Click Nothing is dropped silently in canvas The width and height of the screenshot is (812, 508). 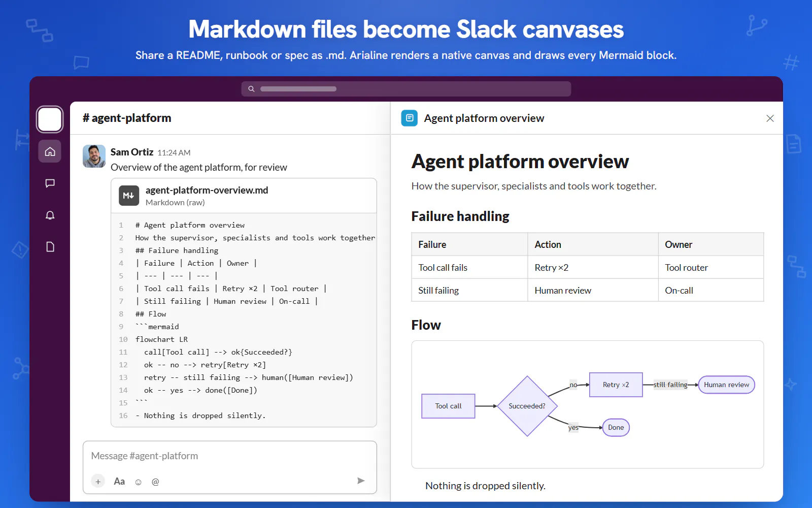[x=485, y=486]
